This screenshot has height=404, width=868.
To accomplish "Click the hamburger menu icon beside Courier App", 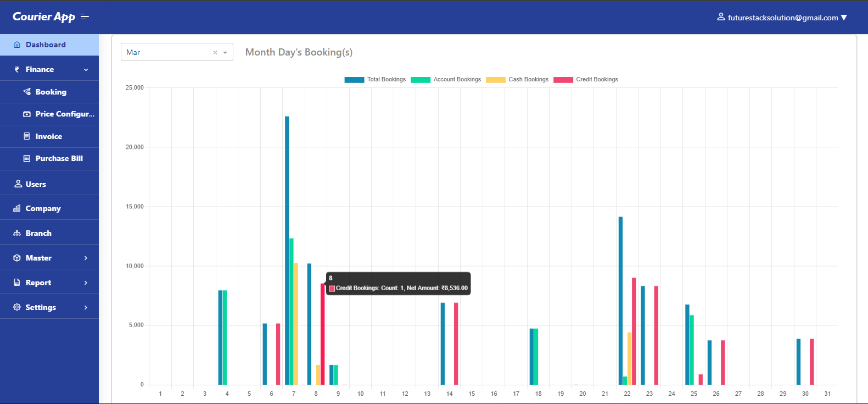I will 85,17.
